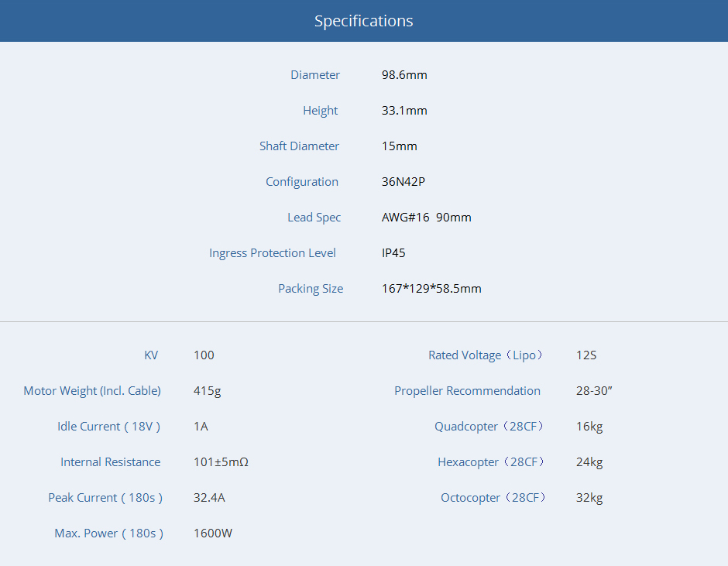Click the Idle Current (18V) label

click(109, 427)
